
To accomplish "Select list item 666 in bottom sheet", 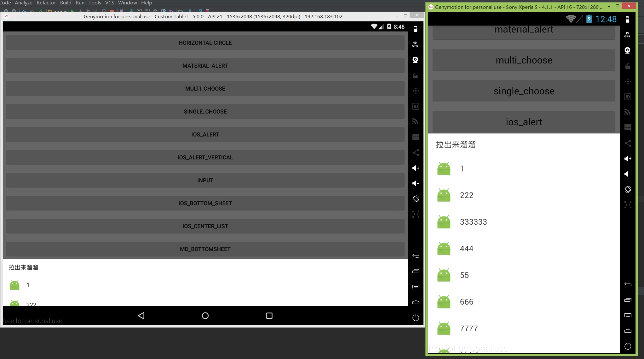I will pyautogui.click(x=466, y=302).
